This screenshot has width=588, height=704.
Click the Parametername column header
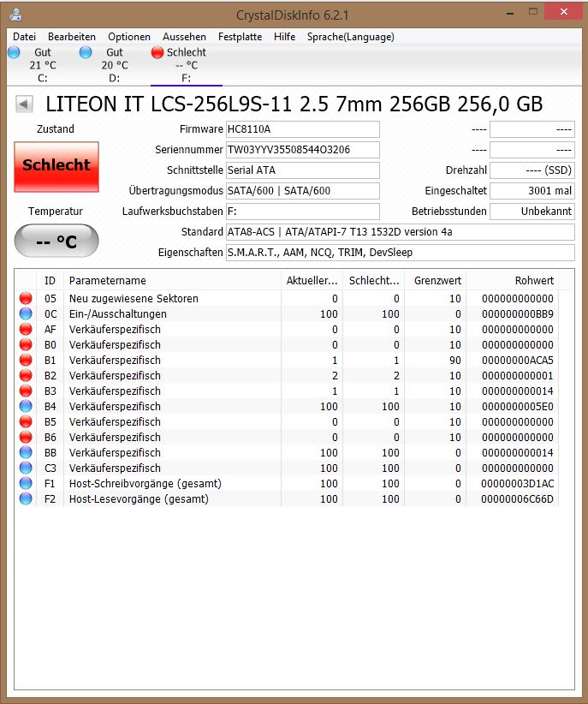point(172,281)
